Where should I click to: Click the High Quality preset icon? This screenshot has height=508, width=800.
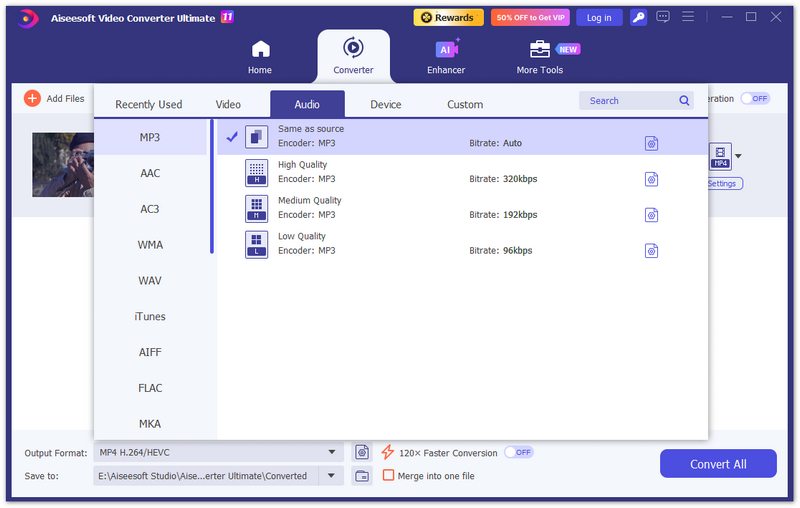257,172
